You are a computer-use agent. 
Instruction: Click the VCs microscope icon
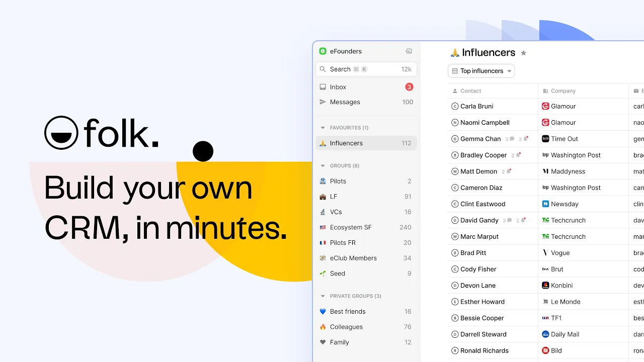point(323,212)
